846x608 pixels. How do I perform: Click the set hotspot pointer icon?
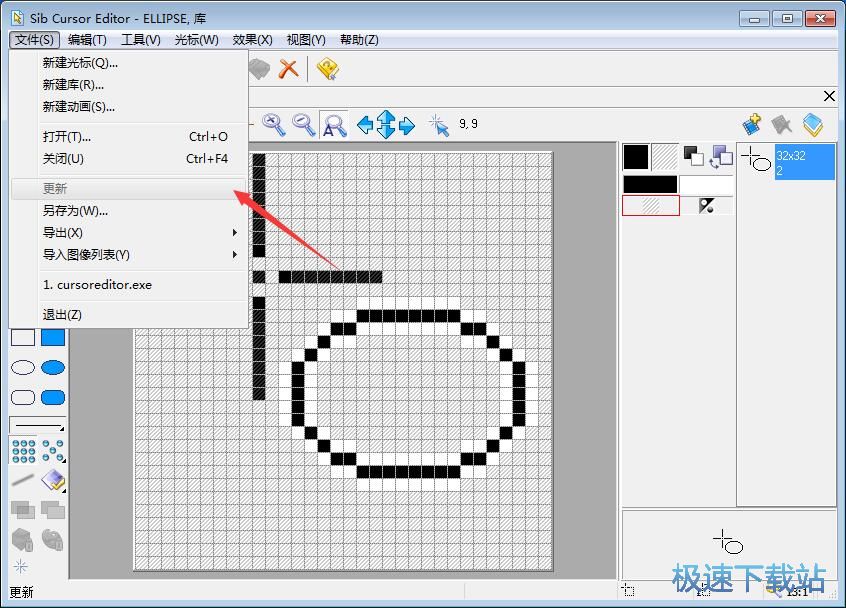(x=439, y=124)
